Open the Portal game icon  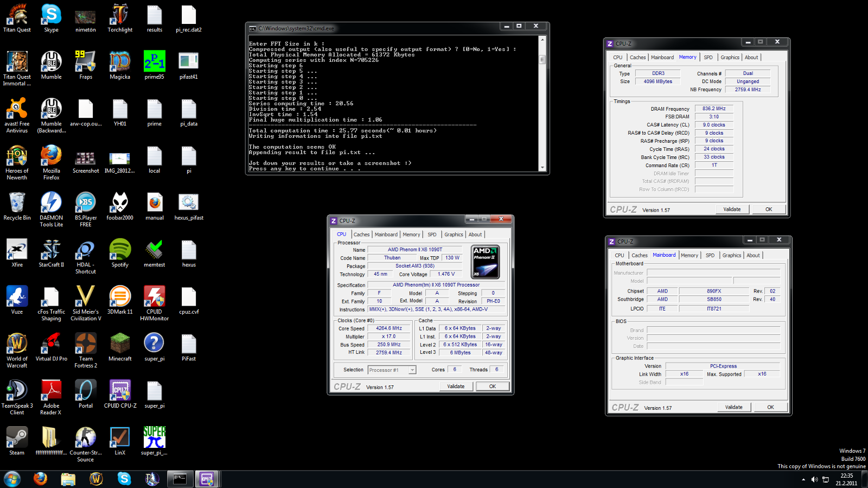pos(86,395)
